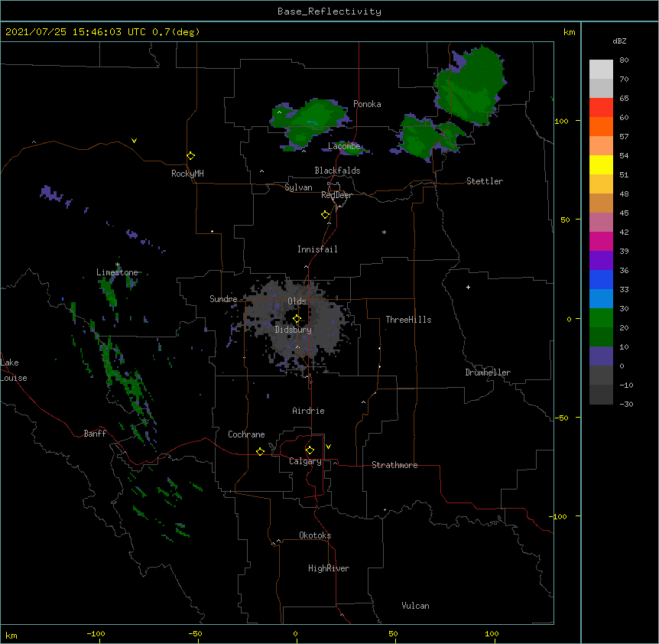This screenshot has width=659, height=644.
Task: Click the 'Didsbury' town label
Action: click(293, 330)
